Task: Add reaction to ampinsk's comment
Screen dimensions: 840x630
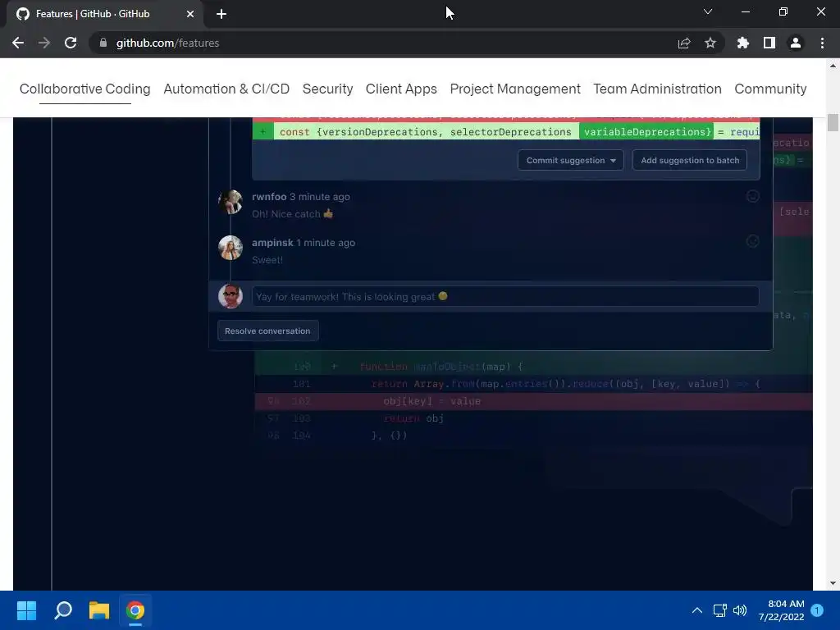Action: [753, 242]
